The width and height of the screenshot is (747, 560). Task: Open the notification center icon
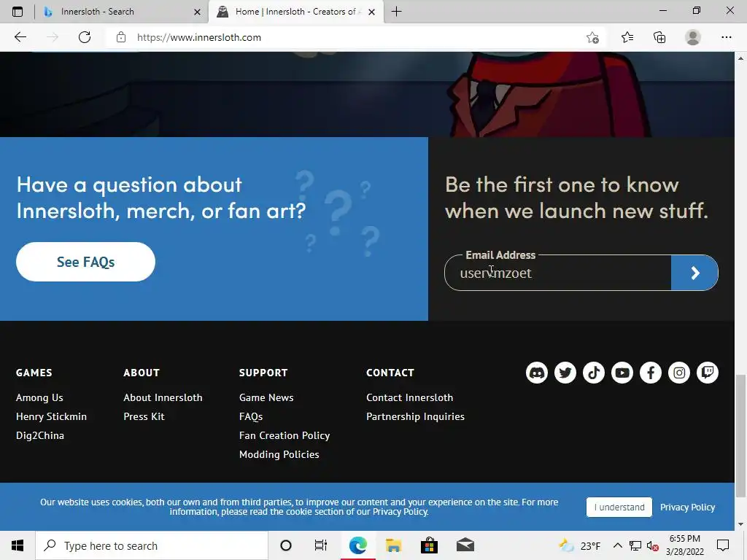723,545
